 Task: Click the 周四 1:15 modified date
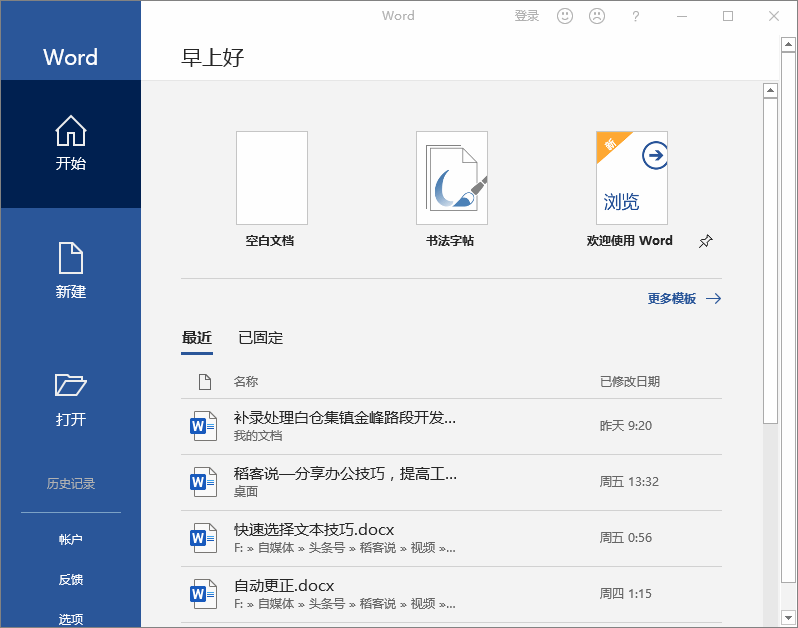click(x=625, y=594)
